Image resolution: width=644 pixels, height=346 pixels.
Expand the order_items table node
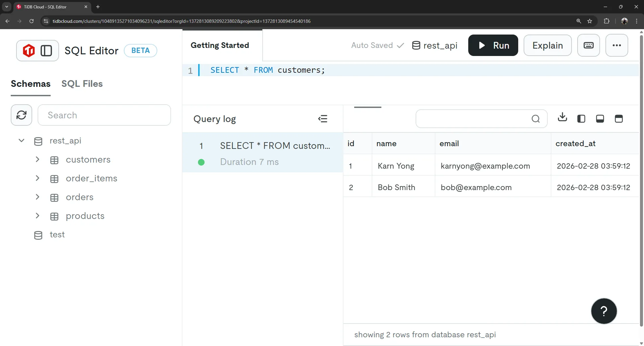point(38,178)
